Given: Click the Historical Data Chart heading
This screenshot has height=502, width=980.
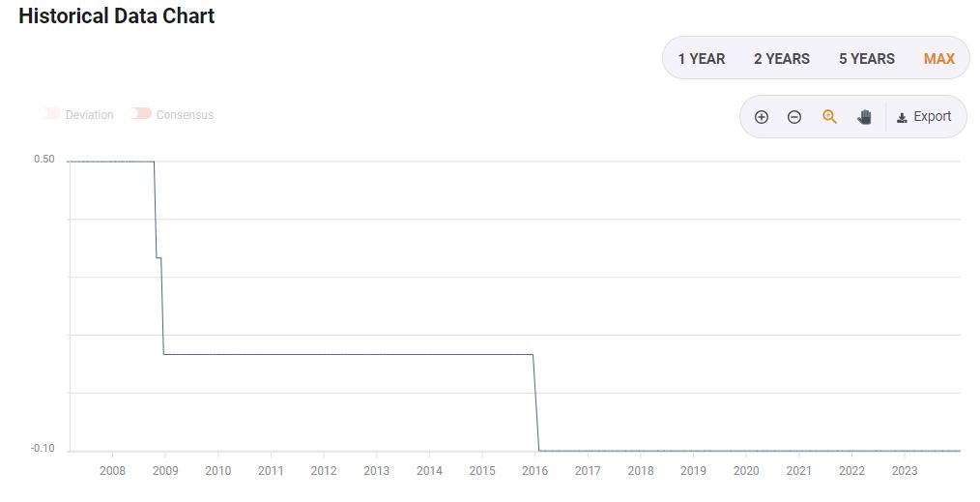Looking at the screenshot, I should tap(116, 16).
